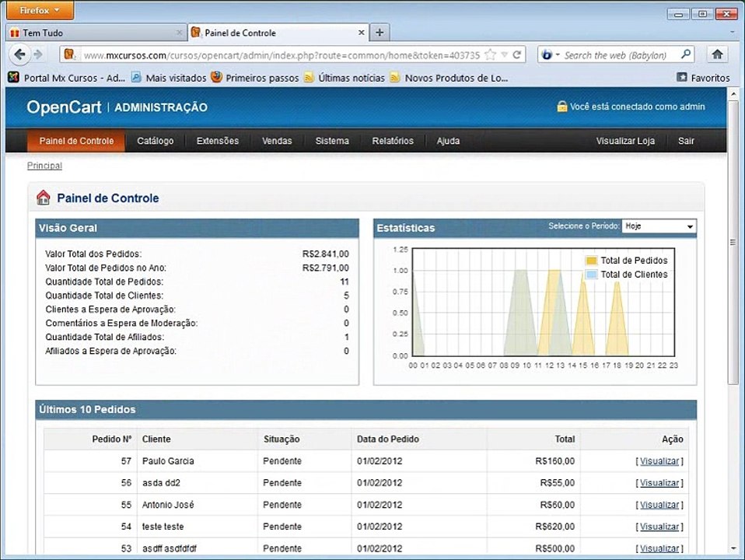Open the Firefox application menu
Screen dimensions: 745x560
click(x=40, y=10)
